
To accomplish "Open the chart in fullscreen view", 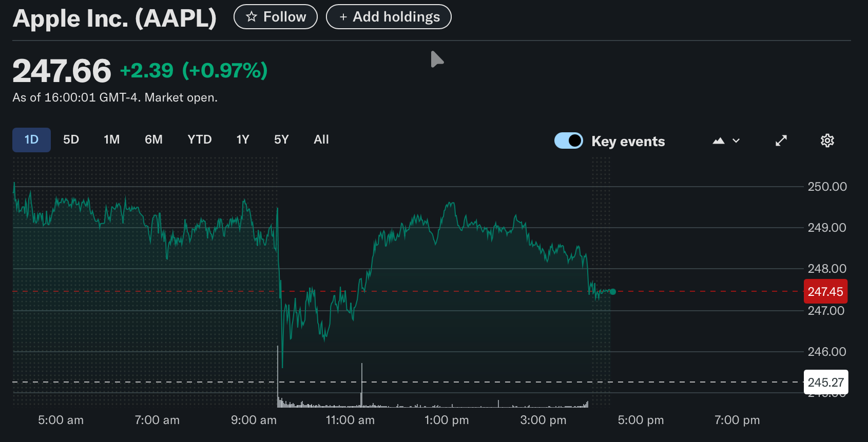I will pos(781,141).
